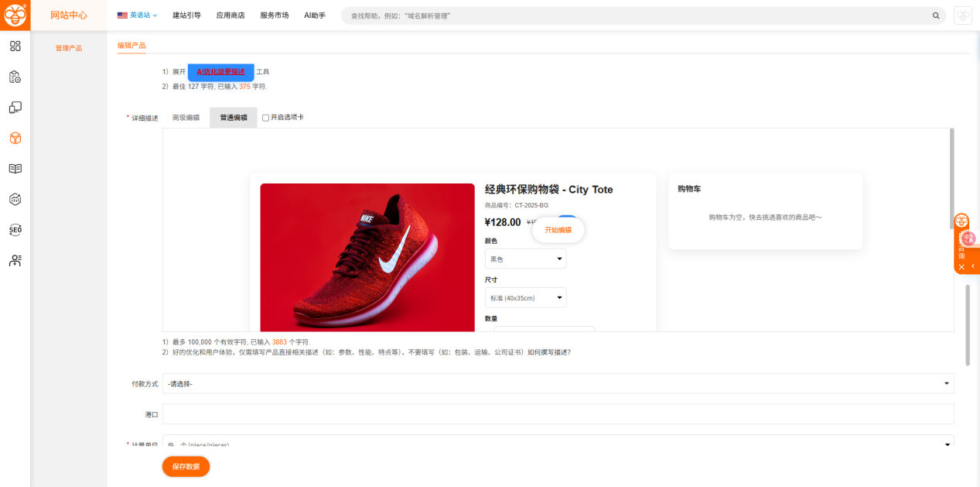The height and width of the screenshot is (487, 980).
Task: Open the device/pages icon in sidebar
Action: click(x=15, y=108)
